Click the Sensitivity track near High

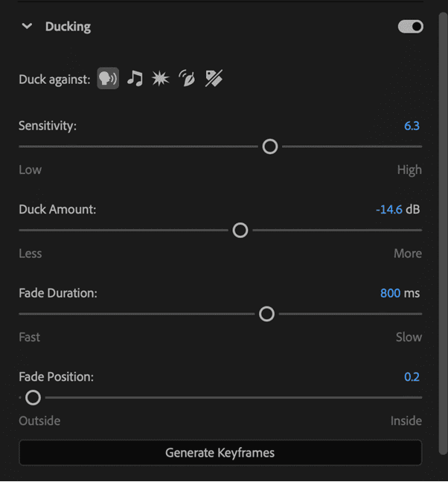tap(400, 147)
